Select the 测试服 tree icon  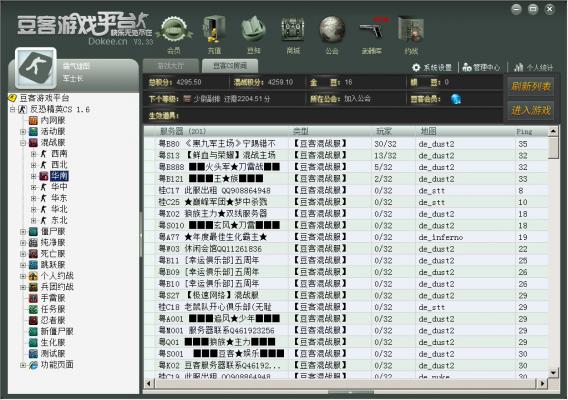(33, 354)
